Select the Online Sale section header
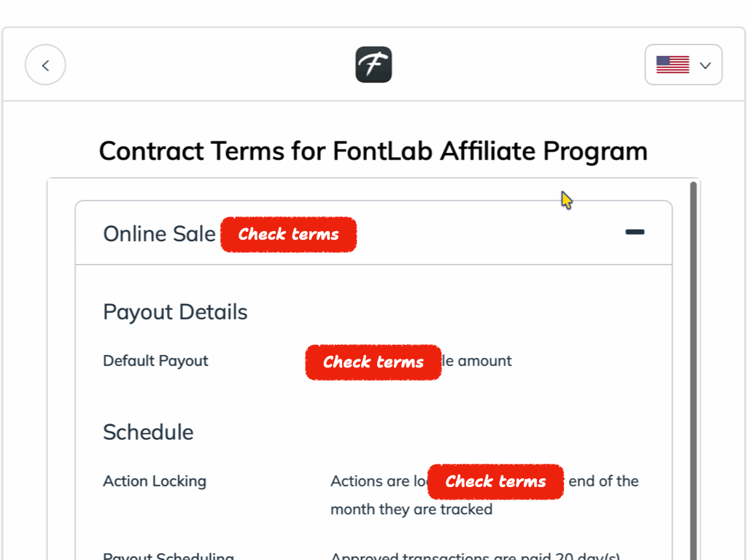747x560 pixels. pyautogui.click(x=159, y=233)
